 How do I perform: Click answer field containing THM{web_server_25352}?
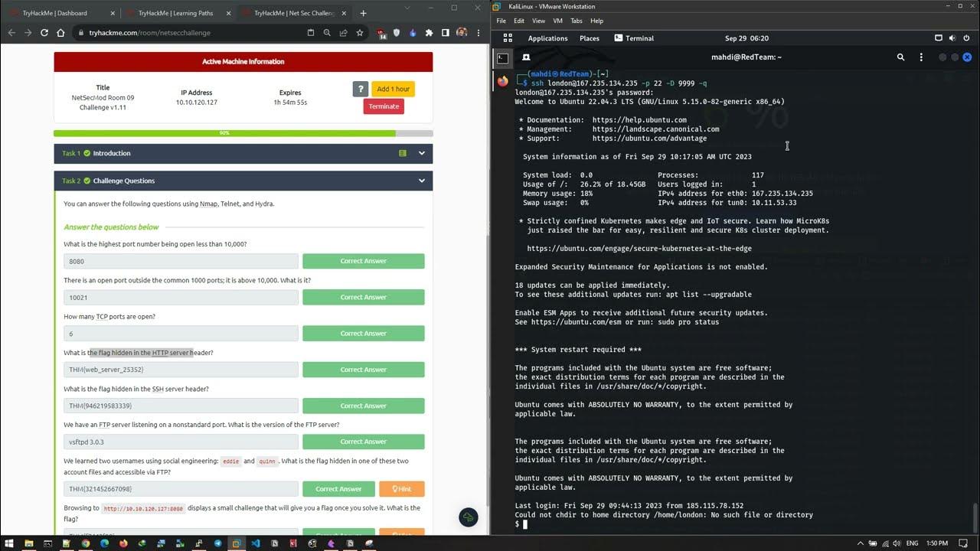[181, 370]
